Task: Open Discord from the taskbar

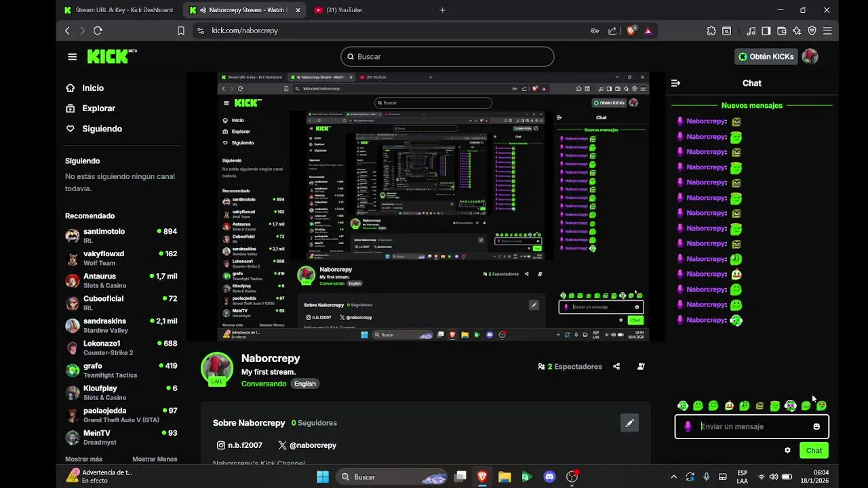Action: [x=550, y=476]
